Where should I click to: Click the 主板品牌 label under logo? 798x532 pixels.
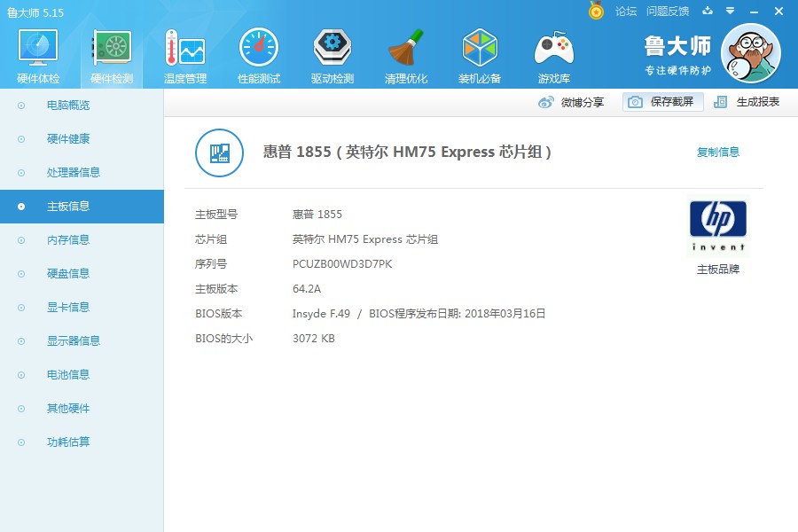click(718, 270)
